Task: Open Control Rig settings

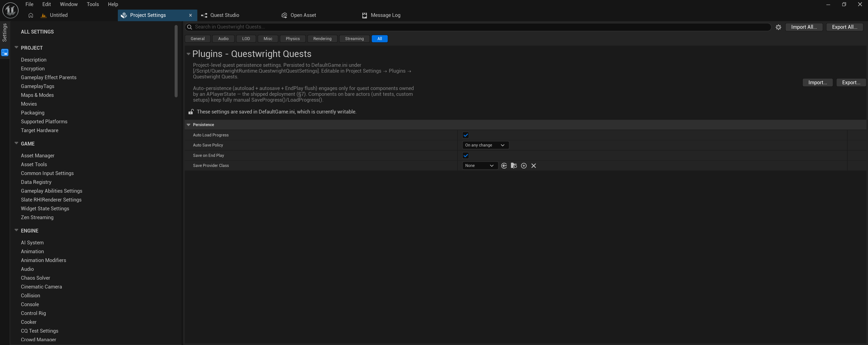Action: click(x=33, y=313)
